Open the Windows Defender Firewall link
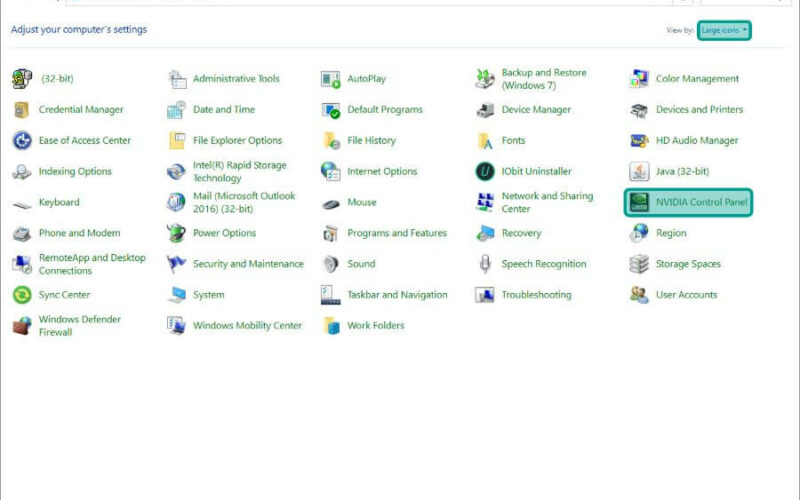The height and width of the screenshot is (500, 800). coord(80,326)
